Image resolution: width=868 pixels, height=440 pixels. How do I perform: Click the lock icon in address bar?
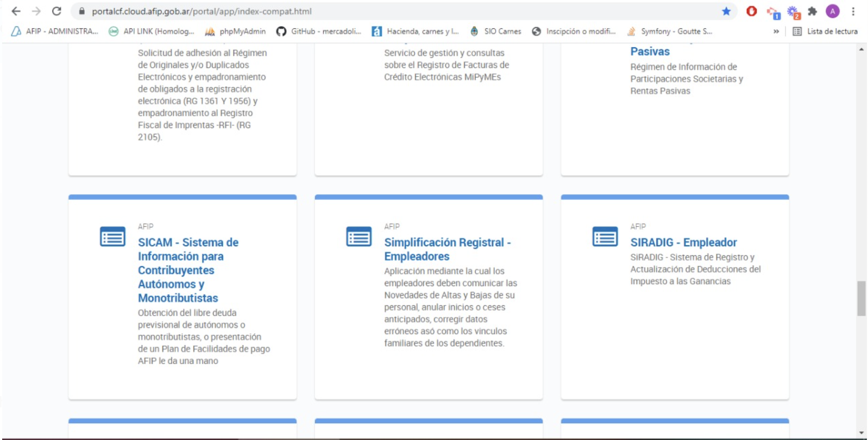pyautogui.click(x=82, y=11)
